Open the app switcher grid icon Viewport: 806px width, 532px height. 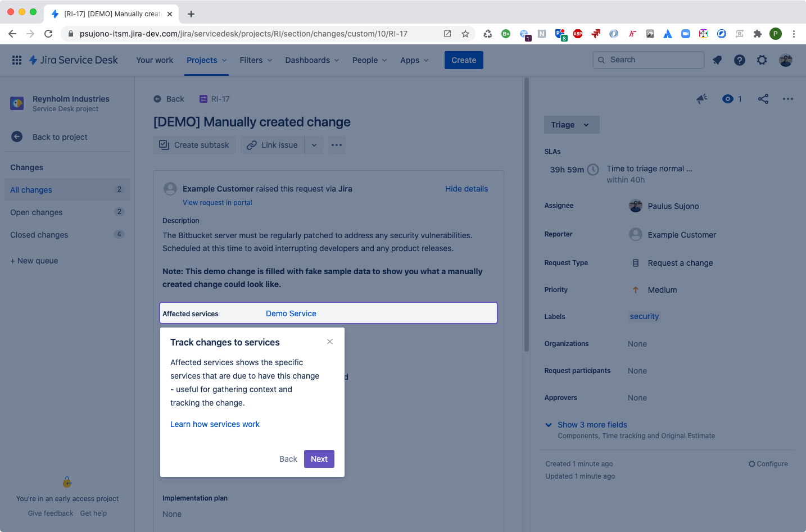(16, 60)
